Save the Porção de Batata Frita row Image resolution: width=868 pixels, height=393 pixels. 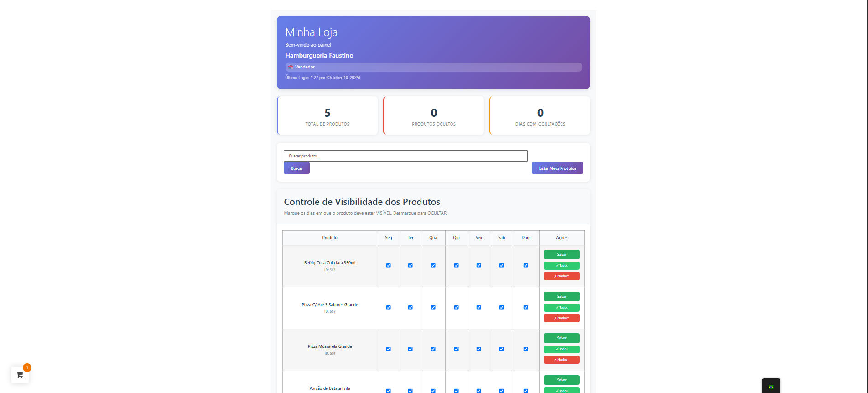(561, 380)
